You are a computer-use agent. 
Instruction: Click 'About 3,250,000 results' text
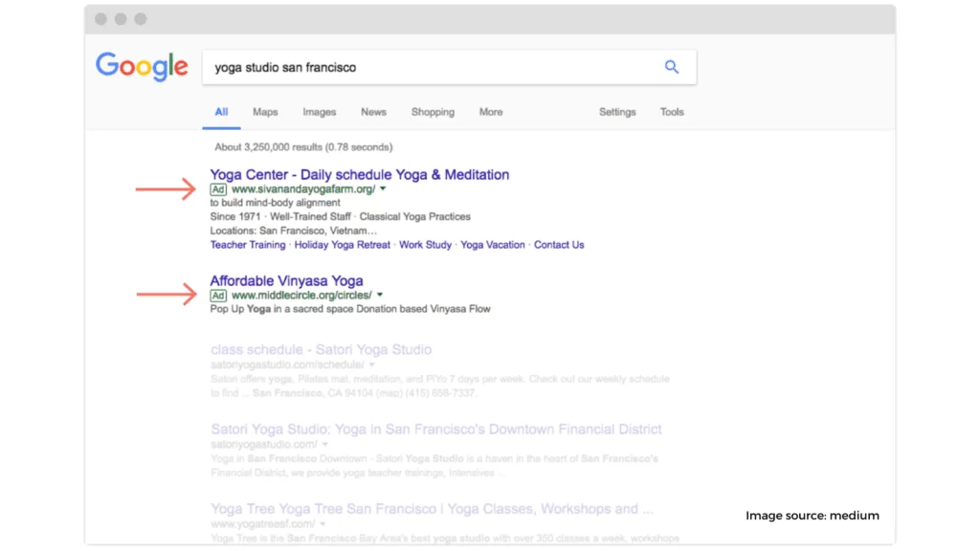(303, 147)
